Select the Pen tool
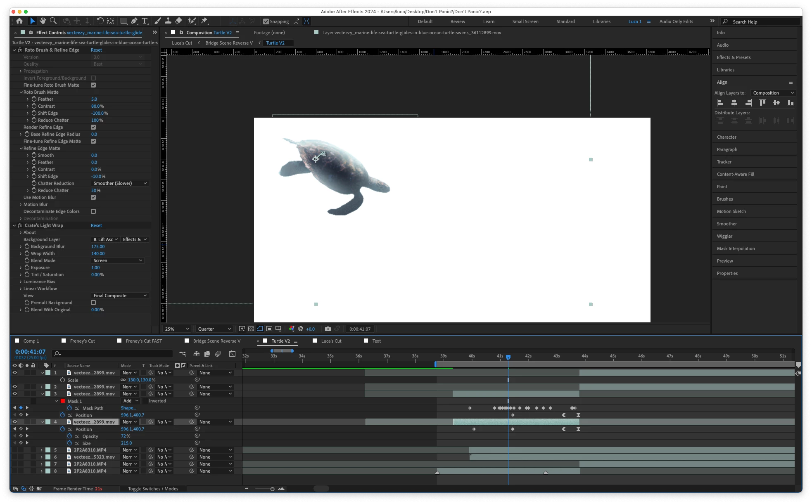 (x=134, y=21)
